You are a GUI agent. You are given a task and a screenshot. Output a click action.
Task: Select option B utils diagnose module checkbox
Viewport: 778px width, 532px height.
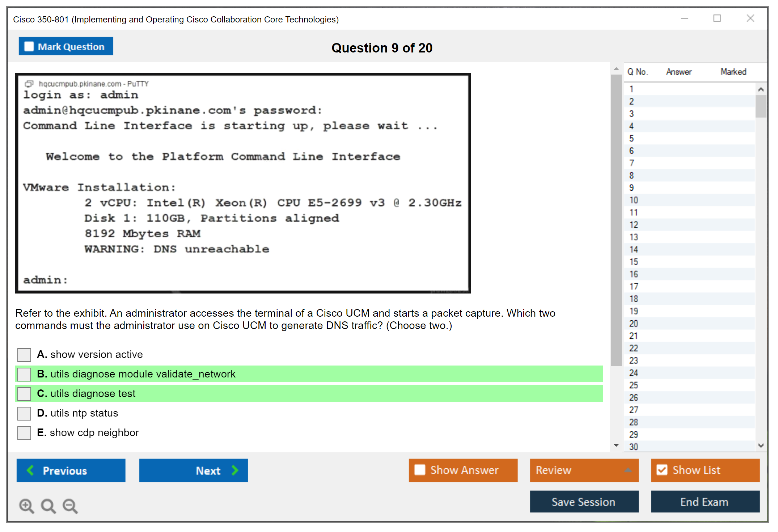pos(24,374)
